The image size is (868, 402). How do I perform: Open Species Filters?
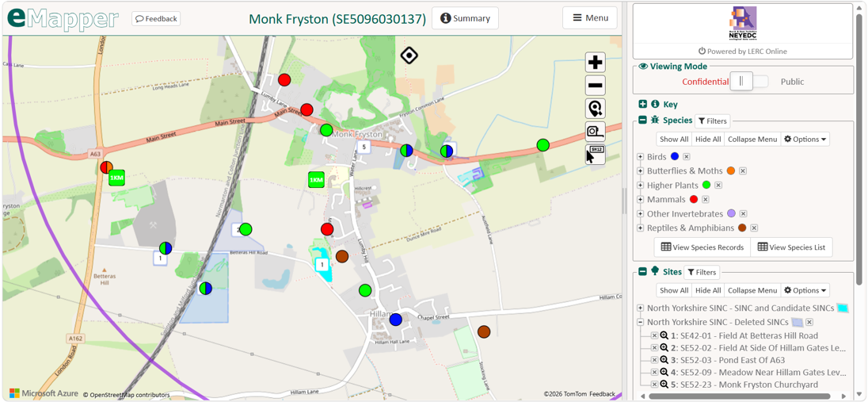pyautogui.click(x=713, y=121)
